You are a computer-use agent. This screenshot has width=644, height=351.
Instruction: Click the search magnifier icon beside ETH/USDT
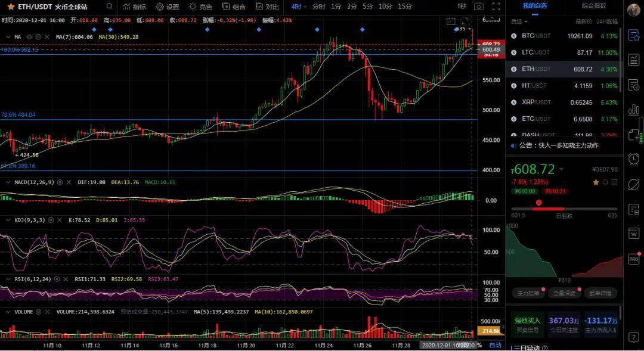click(x=109, y=7)
